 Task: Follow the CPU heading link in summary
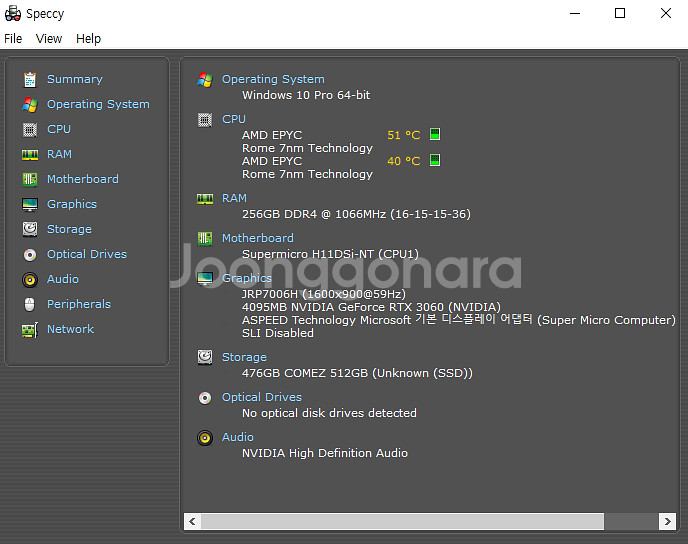pyautogui.click(x=234, y=119)
